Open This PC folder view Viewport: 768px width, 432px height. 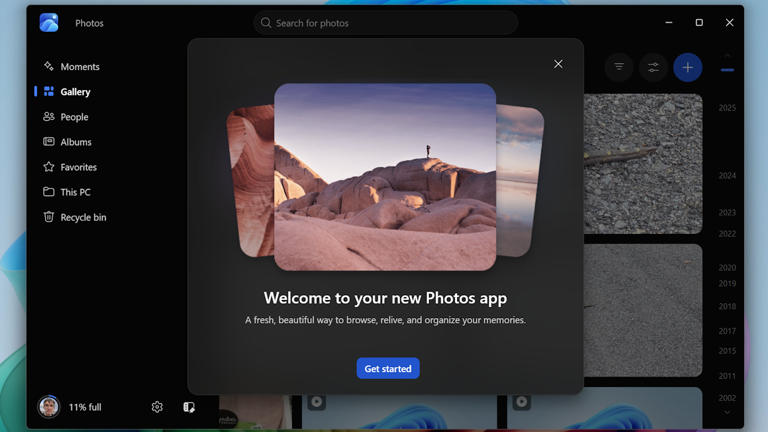point(67,192)
